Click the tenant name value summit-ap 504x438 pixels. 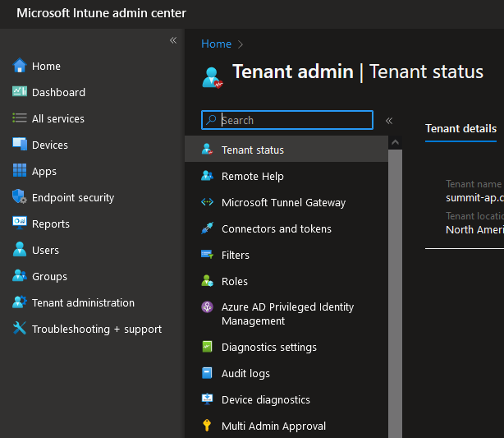[x=474, y=197]
